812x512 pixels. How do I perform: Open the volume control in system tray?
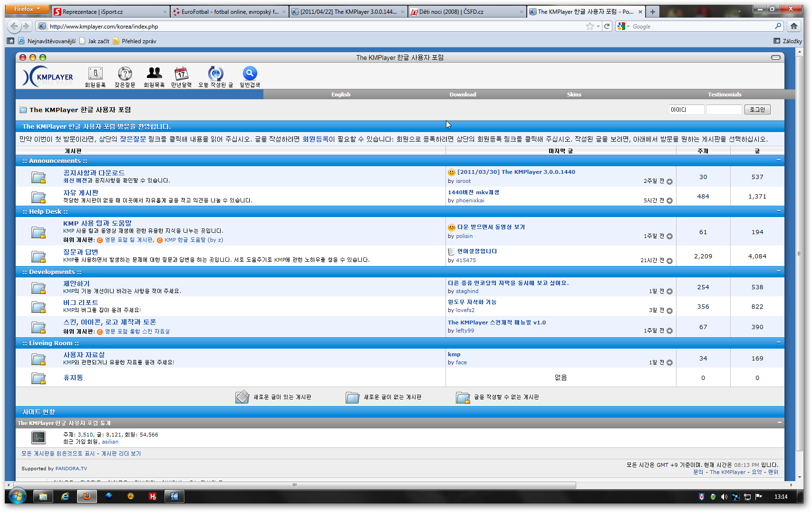[724, 497]
